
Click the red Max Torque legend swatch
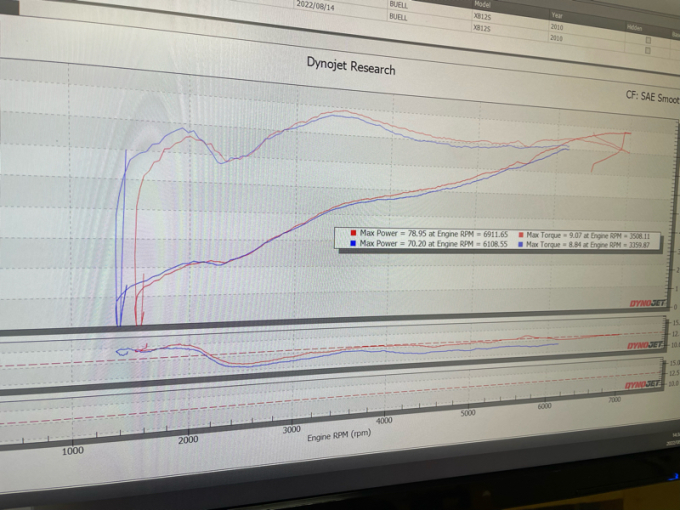520,235
